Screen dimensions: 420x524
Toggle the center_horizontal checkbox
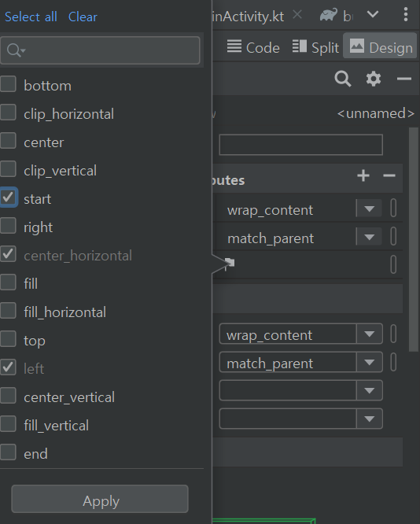9,254
